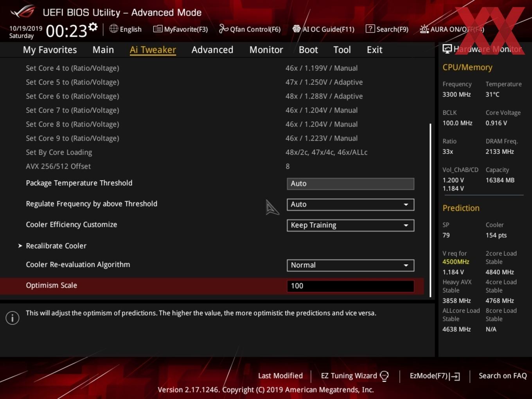Open the Exit tab
This screenshot has width=532, height=399.
pyautogui.click(x=374, y=50)
